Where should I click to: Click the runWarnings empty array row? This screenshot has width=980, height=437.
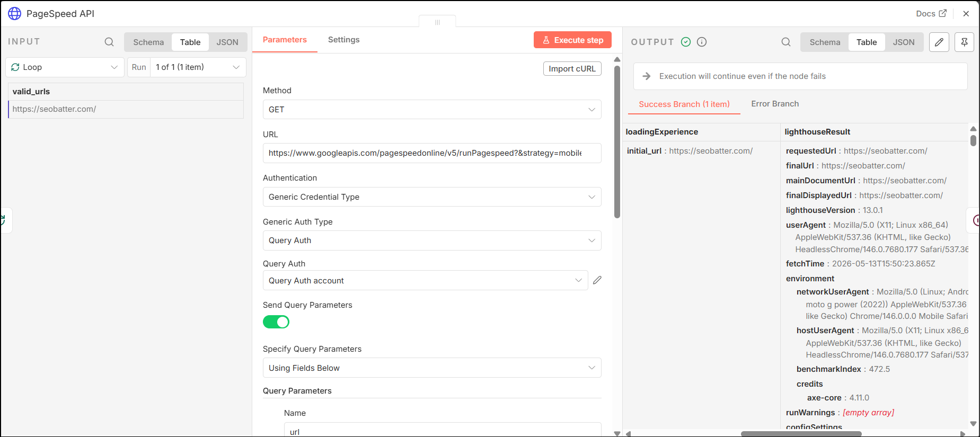coord(840,413)
